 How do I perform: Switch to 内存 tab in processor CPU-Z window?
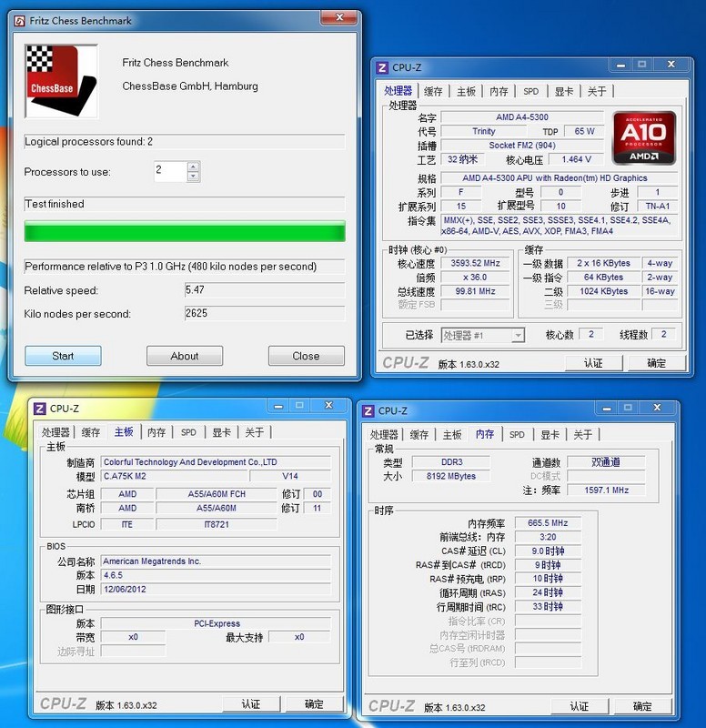coord(499,92)
